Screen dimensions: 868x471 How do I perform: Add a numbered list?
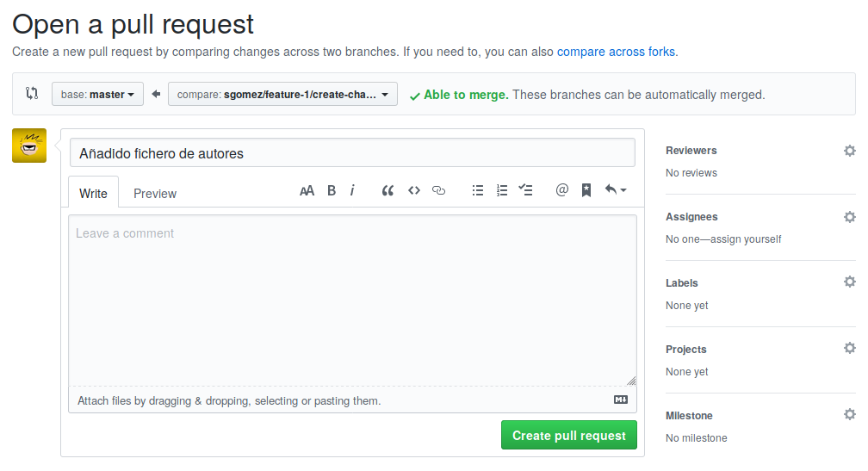tap(502, 190)
